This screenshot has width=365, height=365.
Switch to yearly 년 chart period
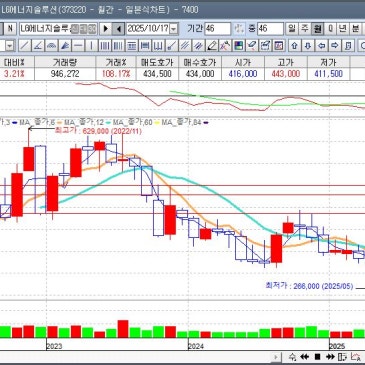pos(343,29)
